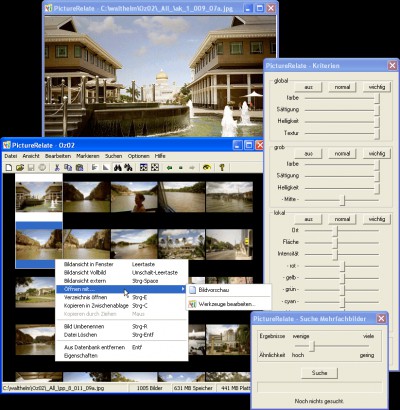This screenshot has height=410, width=400.
Task: Click the scissors cut icon
Action: (x=57, y=167)
